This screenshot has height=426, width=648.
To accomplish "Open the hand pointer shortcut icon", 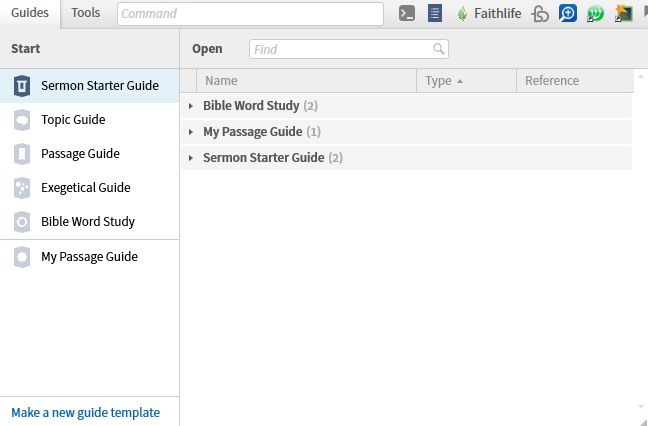I will point(540,14).
